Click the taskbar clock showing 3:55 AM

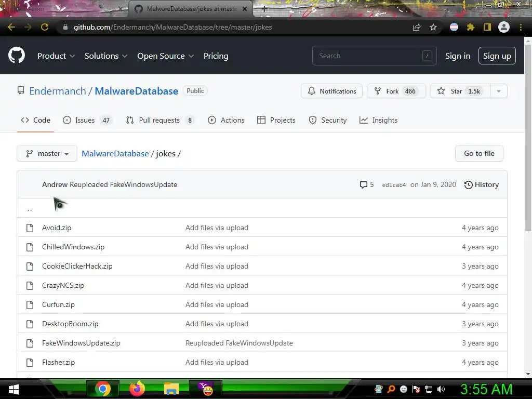tap(486, 389)
